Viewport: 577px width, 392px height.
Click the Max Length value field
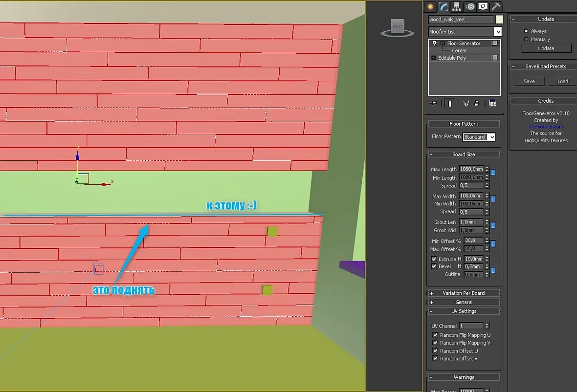(471, 169)
